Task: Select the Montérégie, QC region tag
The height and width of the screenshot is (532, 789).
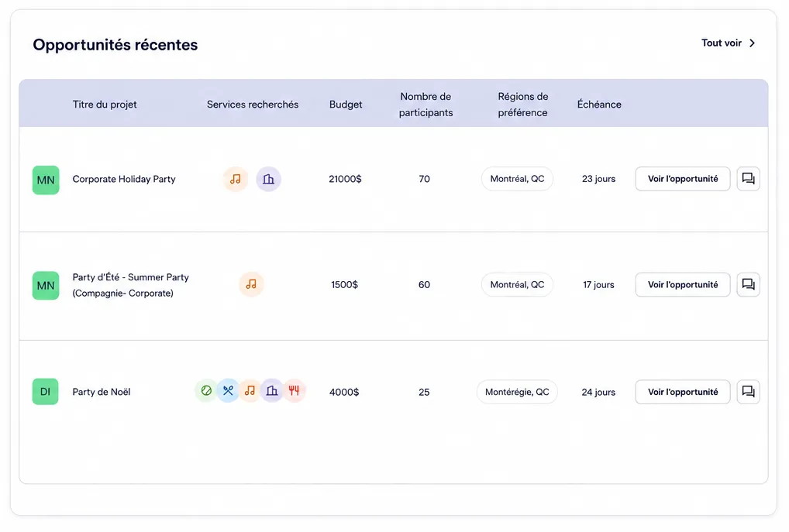Action: 517,392
